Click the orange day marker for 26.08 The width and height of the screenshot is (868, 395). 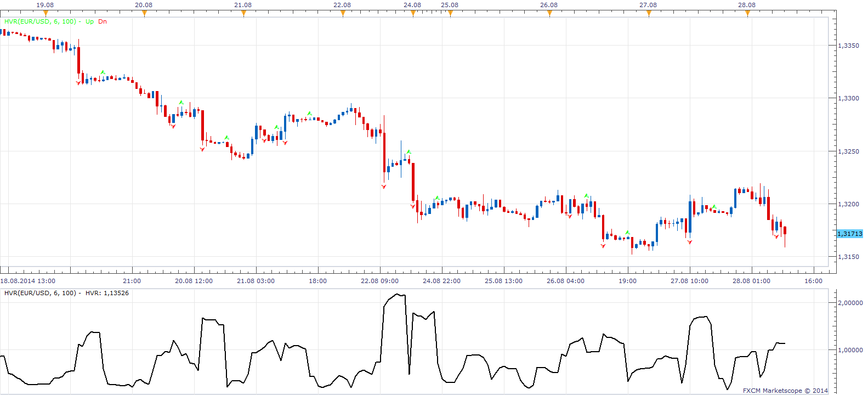point(549,14)
